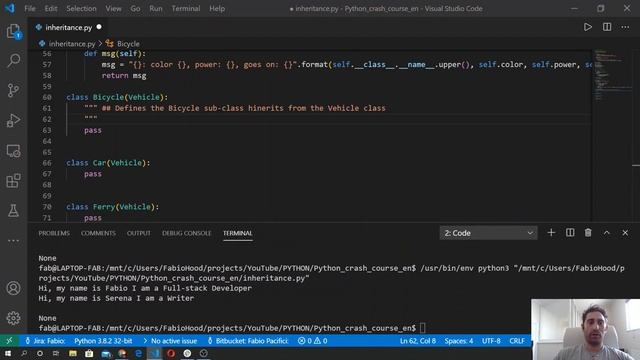Open the Accounts menu icon
This screenshot has height=360, width=640.
13,288
